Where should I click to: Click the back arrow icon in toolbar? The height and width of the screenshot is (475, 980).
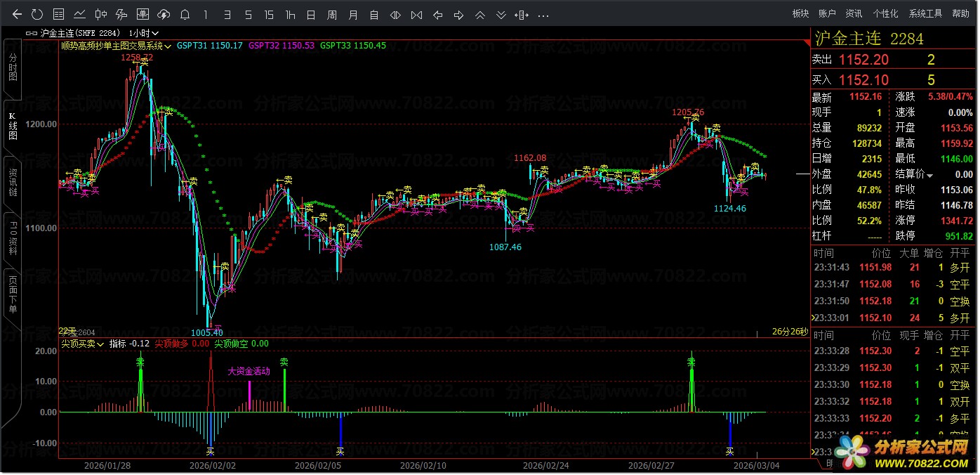(x=17, y=14)
